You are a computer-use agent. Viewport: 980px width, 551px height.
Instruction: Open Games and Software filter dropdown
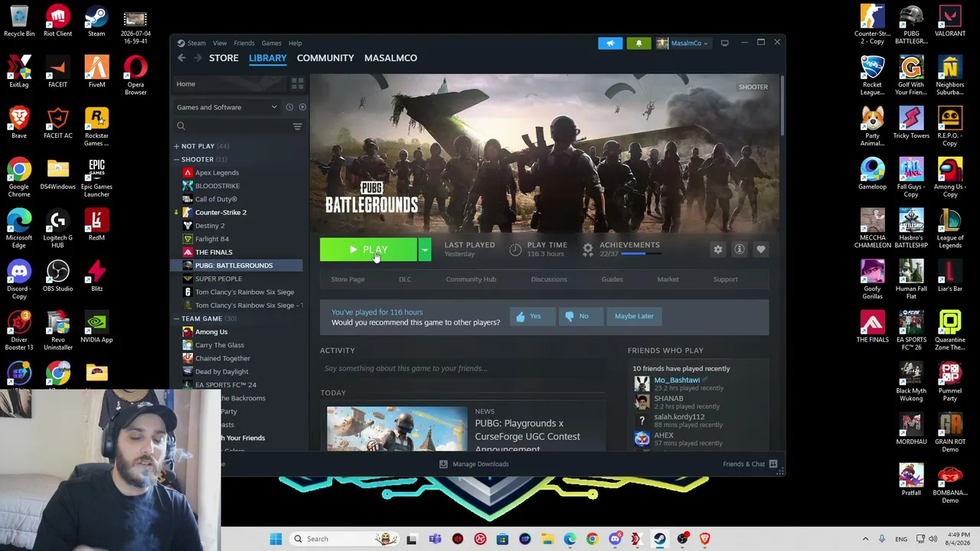click(227, 107)
